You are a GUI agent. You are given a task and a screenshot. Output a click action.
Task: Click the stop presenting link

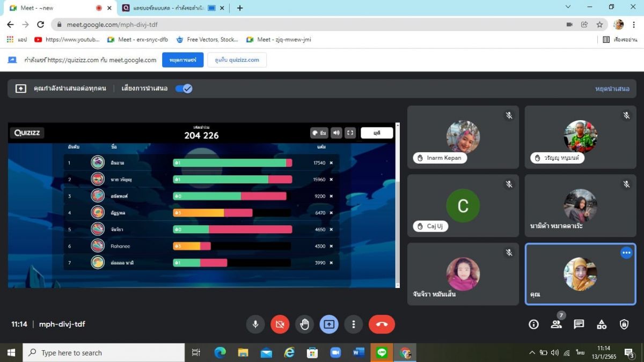click(x=612, y=89)
